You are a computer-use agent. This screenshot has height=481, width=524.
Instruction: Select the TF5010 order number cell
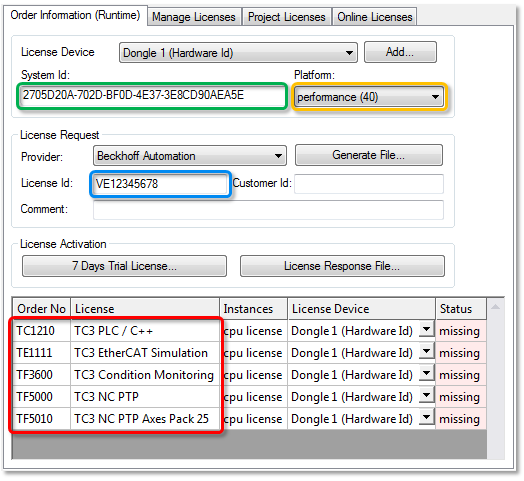pyautogui.click(x=42, y=419)
